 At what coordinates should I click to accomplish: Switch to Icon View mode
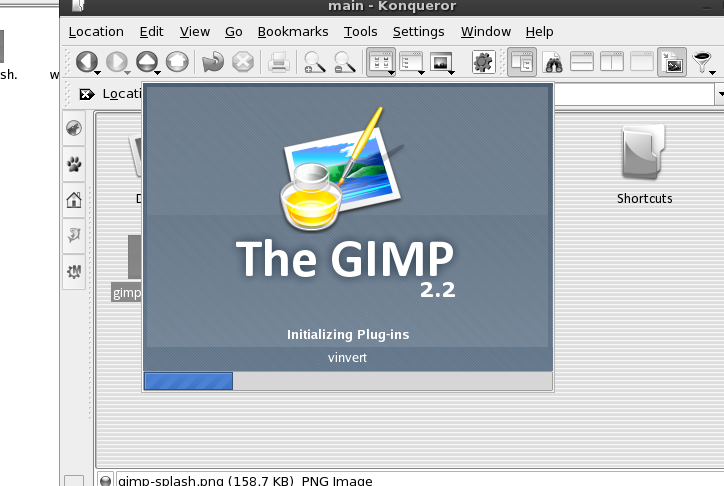pyautogui.click(x=380, y=62)
